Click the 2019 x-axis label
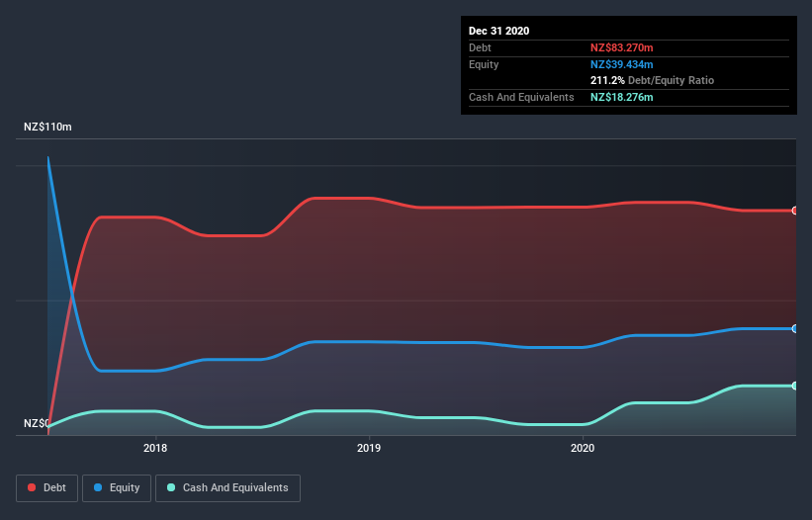 (369, 448)
